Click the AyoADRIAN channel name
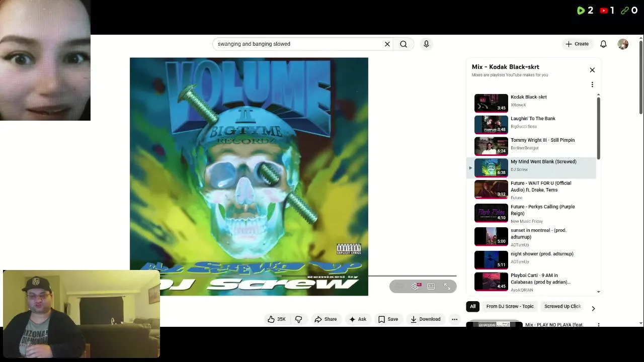The width and height of the screenshot is (644, 362). (x=522, y=290)
